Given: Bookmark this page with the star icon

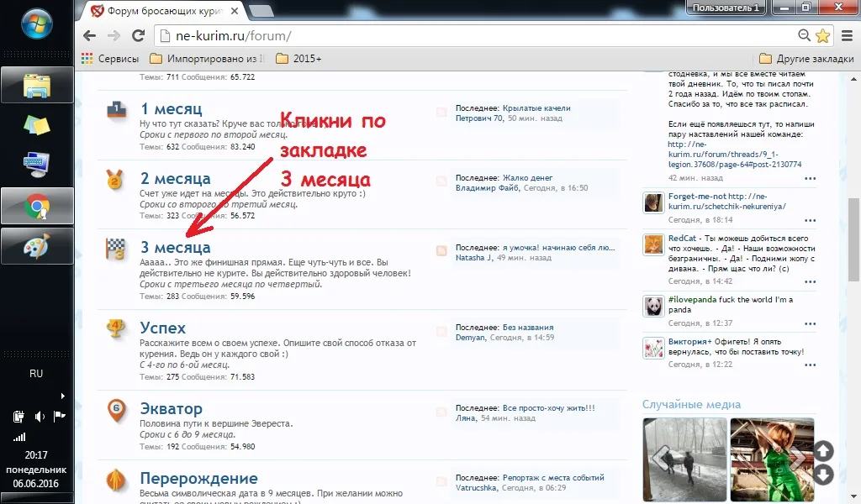Looking at the screenshot, I should (x=822, y=35).
